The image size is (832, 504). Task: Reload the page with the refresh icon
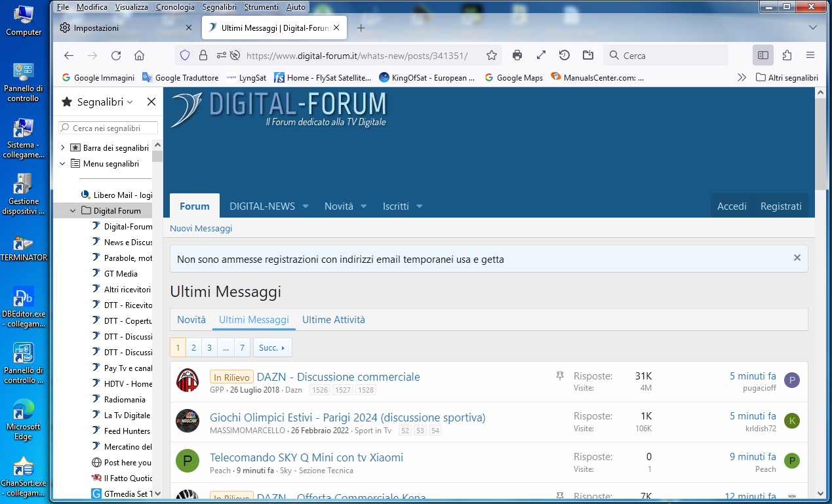pyautogui.click(x=116, y=56)
